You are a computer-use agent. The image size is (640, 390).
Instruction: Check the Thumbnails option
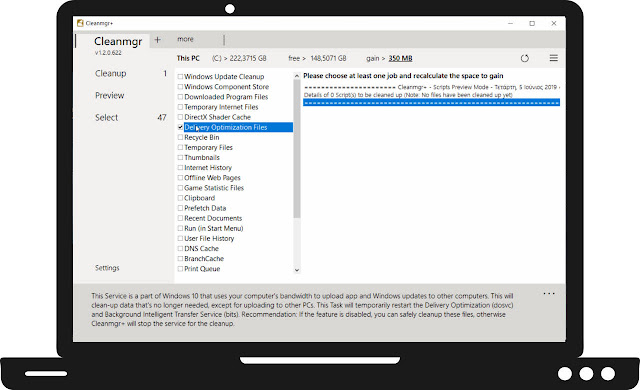[180, 157]
